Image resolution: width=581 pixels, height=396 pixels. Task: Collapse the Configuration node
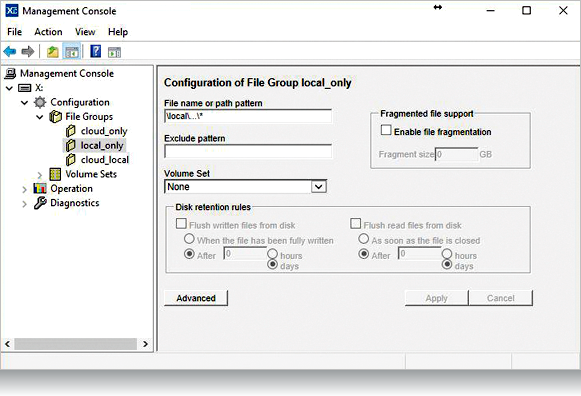25,103
